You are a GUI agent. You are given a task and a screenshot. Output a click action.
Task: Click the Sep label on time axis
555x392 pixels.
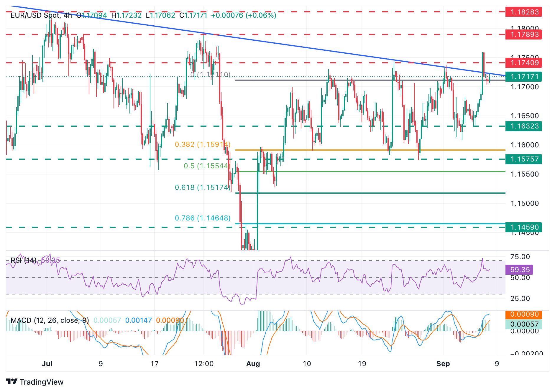[x=443, y=364]
